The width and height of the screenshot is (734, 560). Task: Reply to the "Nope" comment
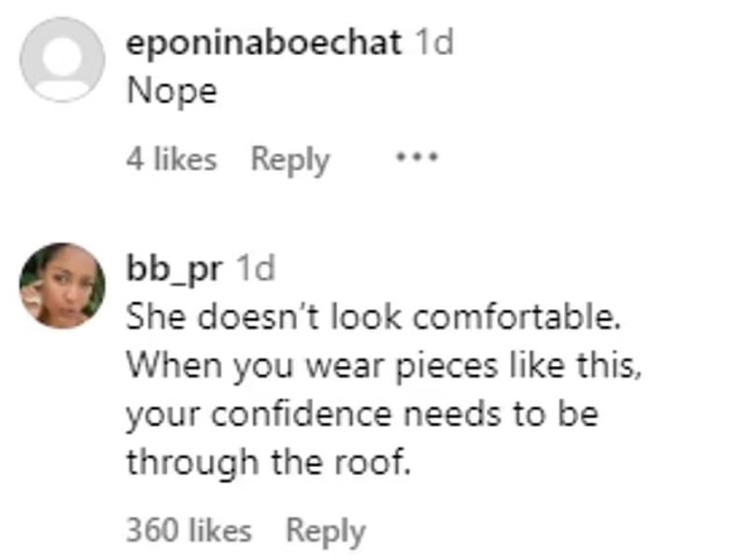tap(289, 160)
